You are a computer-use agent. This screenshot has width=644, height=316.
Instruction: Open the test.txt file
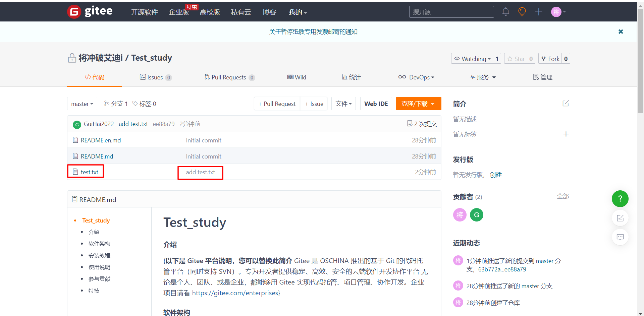(90, 172)
